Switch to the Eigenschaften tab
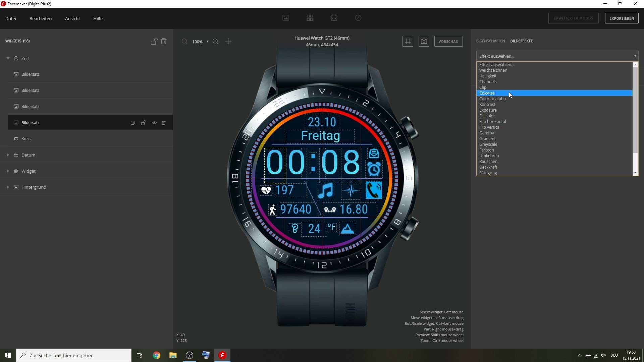This screenshot has width=644, height=362. (x=490, y=41)
